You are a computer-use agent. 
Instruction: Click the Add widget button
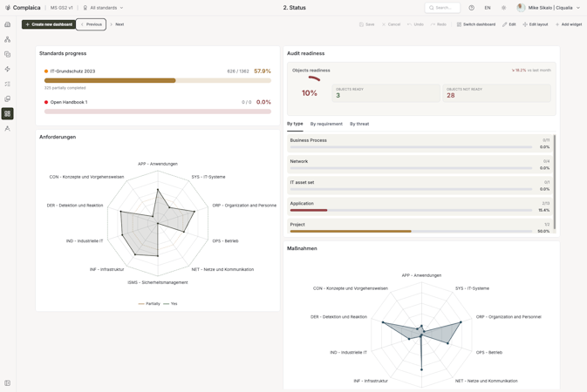tap(569, 24)
